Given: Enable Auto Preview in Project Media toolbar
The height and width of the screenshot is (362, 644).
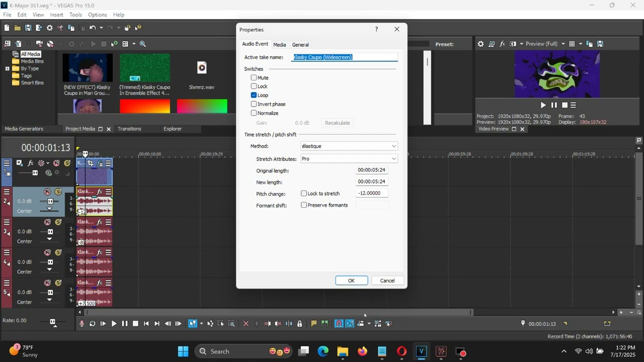Looking at the screenshot, I should (114, 44).
